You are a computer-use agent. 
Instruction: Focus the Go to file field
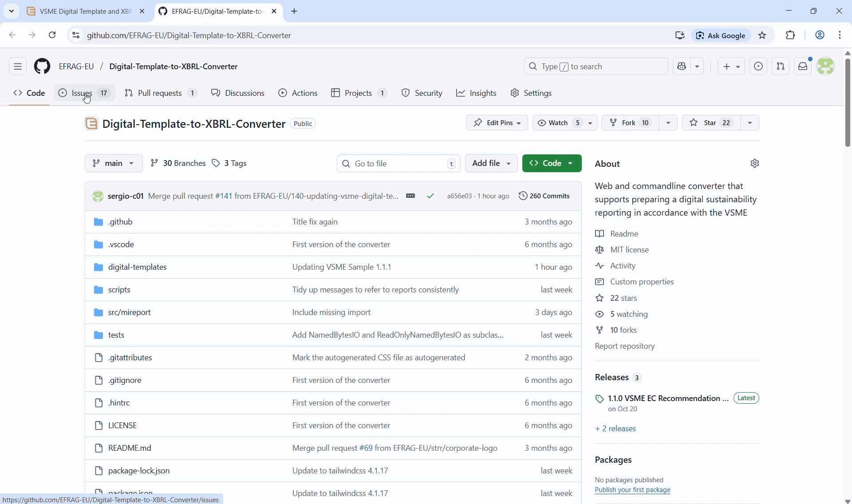pos(398,164)
